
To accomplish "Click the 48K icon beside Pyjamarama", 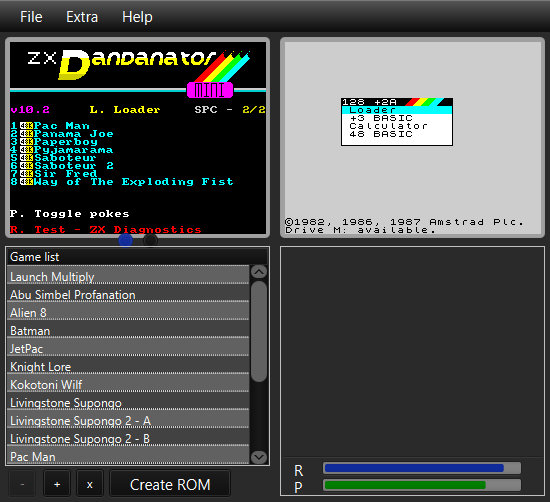I will (x=26, y=149).
